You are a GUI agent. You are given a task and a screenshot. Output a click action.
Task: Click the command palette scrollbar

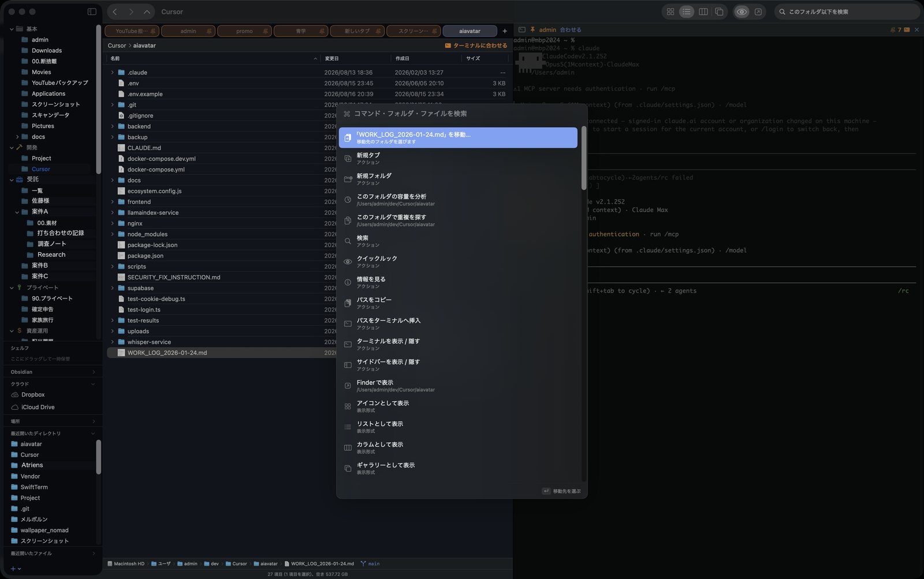[x=584, y=158]
